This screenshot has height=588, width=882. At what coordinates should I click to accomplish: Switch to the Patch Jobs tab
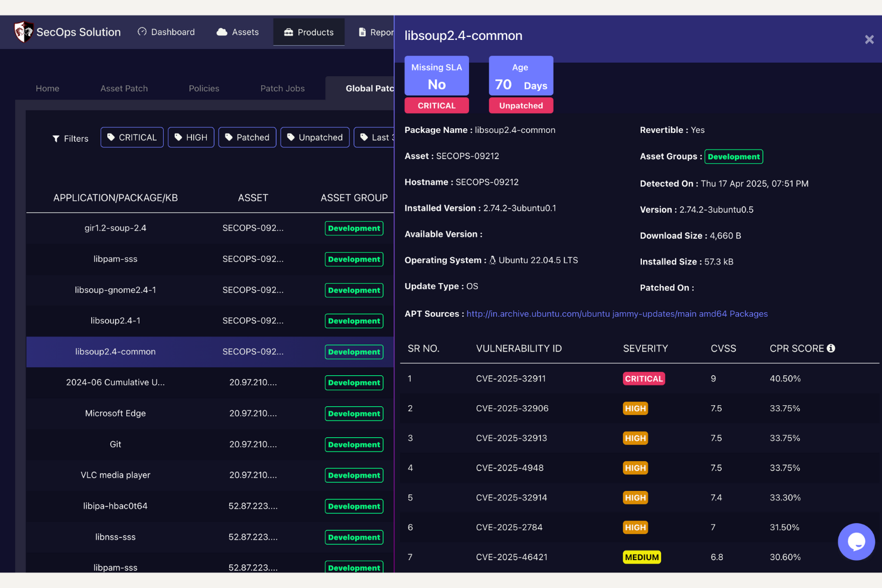click(282, 88)
